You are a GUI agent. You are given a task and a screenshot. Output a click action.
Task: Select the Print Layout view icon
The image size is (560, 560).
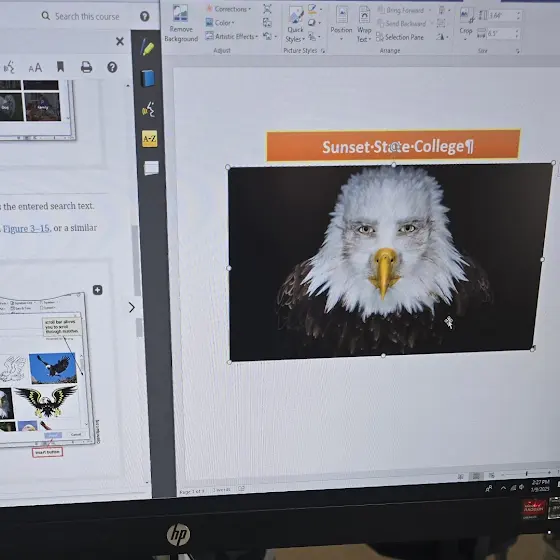[476, 476]
